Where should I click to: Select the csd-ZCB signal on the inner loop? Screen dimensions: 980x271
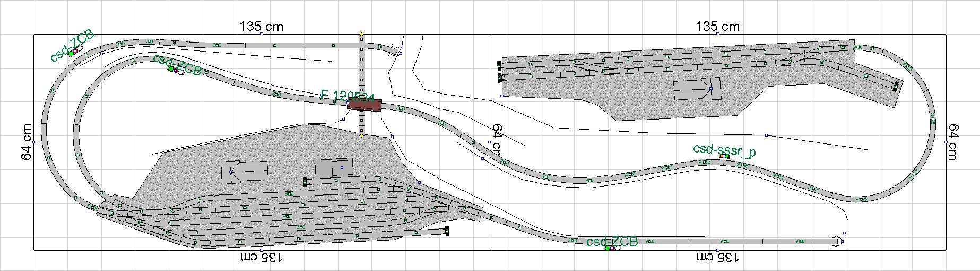click(x=175, y=70)
